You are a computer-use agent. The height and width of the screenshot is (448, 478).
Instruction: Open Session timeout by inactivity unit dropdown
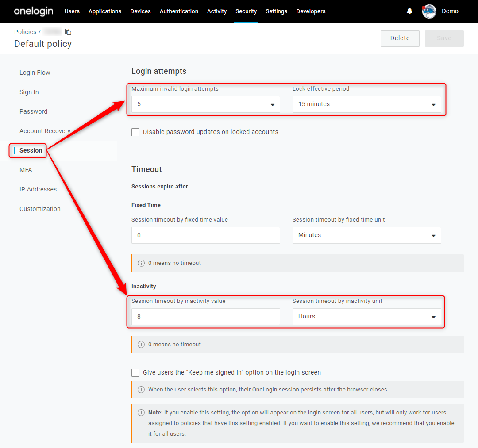point(367,317)
